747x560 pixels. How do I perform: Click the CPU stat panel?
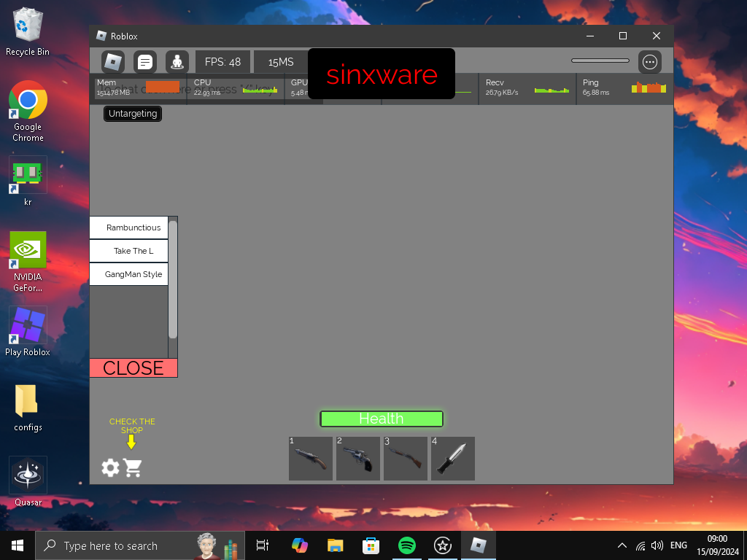point(236,89)
